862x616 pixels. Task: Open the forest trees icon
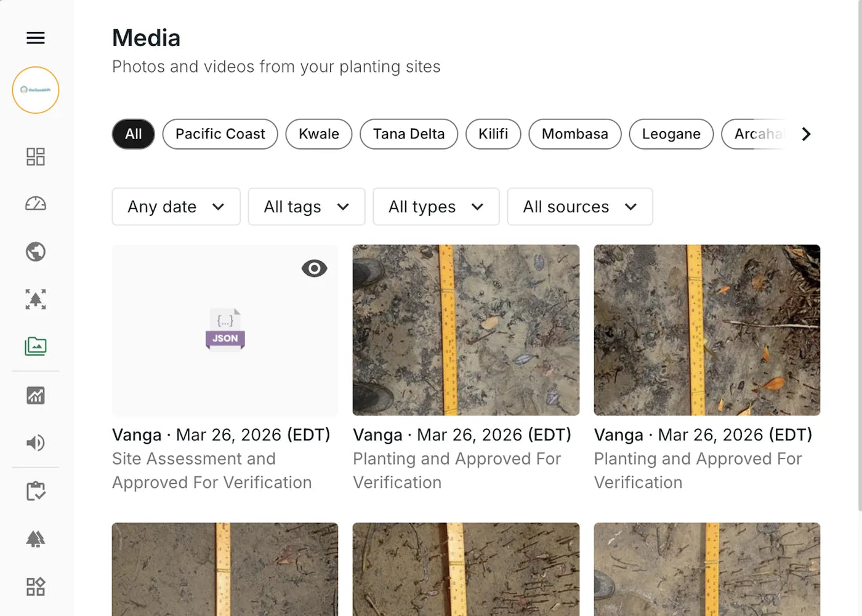(36, 539)
